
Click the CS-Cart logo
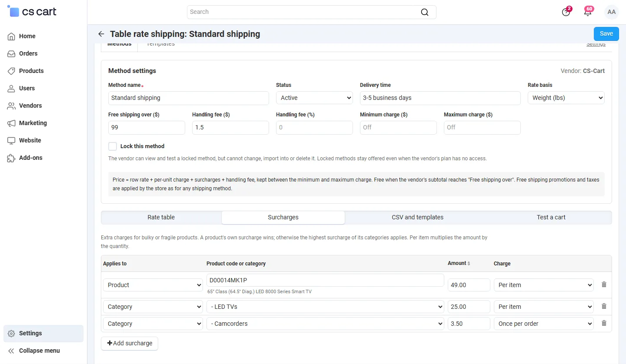tap(32, 12)
